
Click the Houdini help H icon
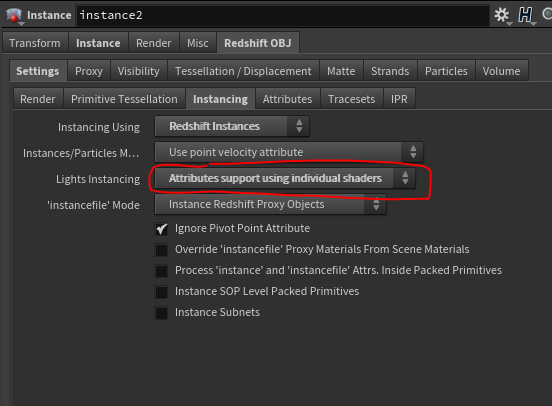click(x=525, y=15)
